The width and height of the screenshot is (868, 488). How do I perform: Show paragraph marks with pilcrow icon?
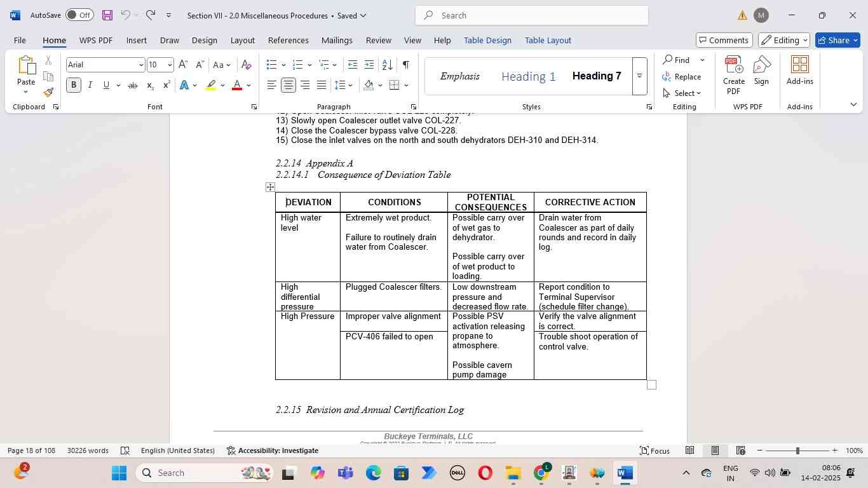coord(405,65)
